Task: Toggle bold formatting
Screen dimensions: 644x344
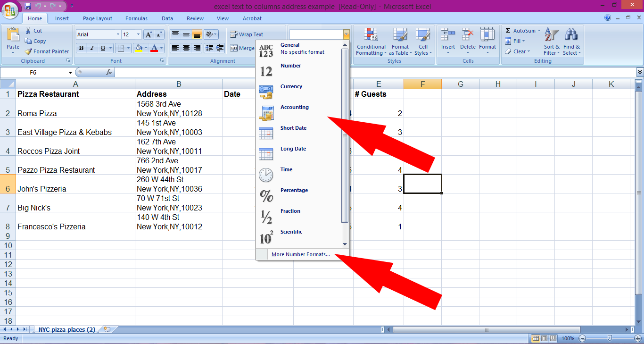Action: (81, 48)
